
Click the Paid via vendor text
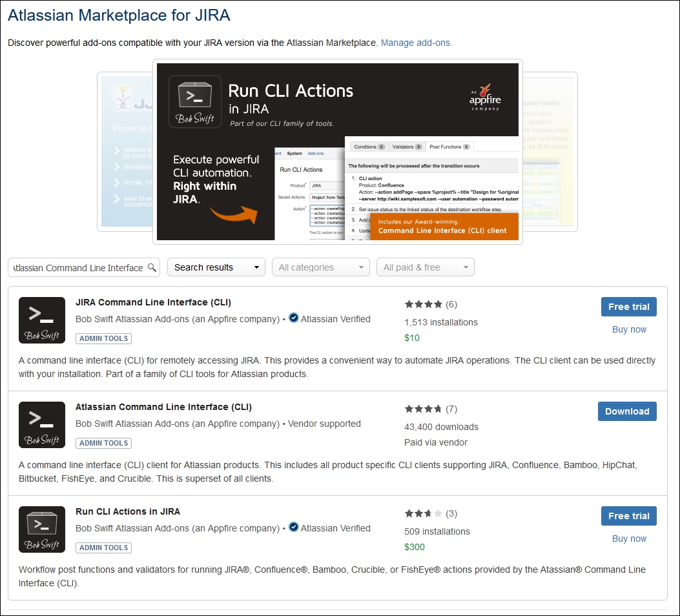click(436, 442)
